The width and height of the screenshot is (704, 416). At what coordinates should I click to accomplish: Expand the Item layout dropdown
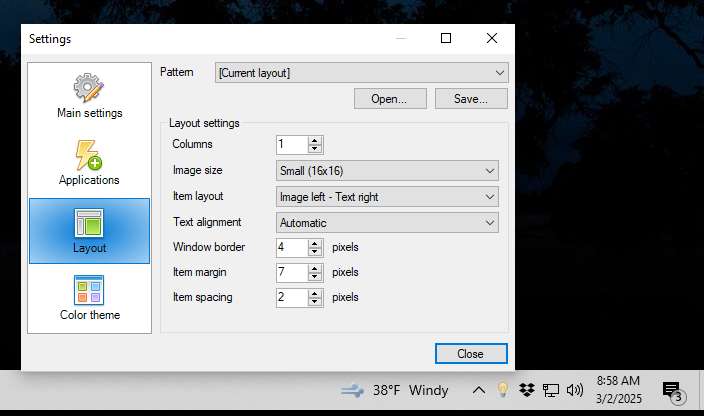[x=387, y=197]
